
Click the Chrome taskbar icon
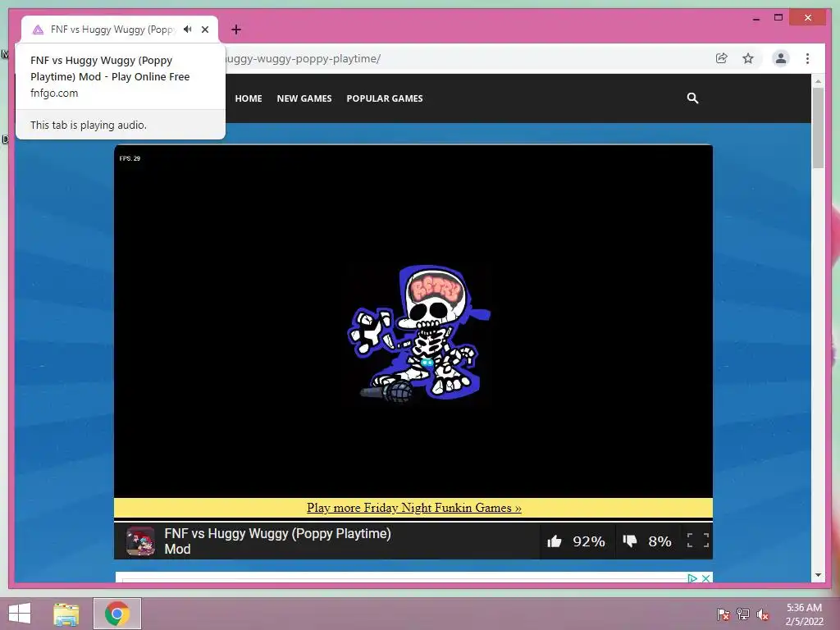click(117, 614)
